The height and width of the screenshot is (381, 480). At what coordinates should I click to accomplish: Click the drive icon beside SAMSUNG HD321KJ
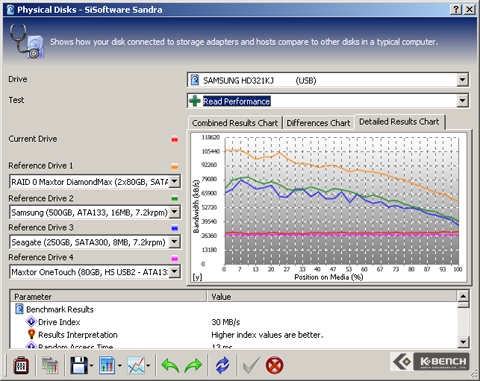click(195, 80)
